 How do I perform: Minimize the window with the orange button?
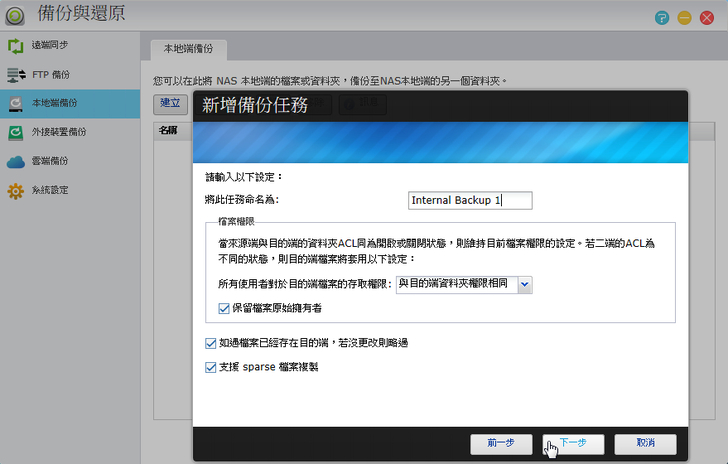point(685,17)
